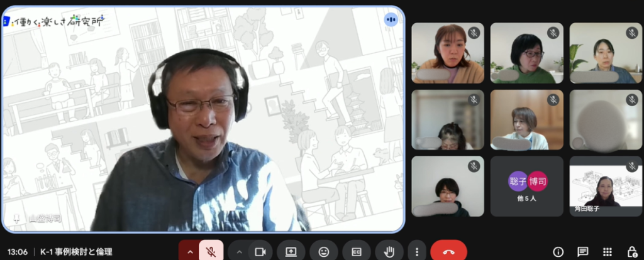This screenshot has height=260, width=644.
Task: Open the '他 5 人' additional participants tile
Action: (526, 187)
